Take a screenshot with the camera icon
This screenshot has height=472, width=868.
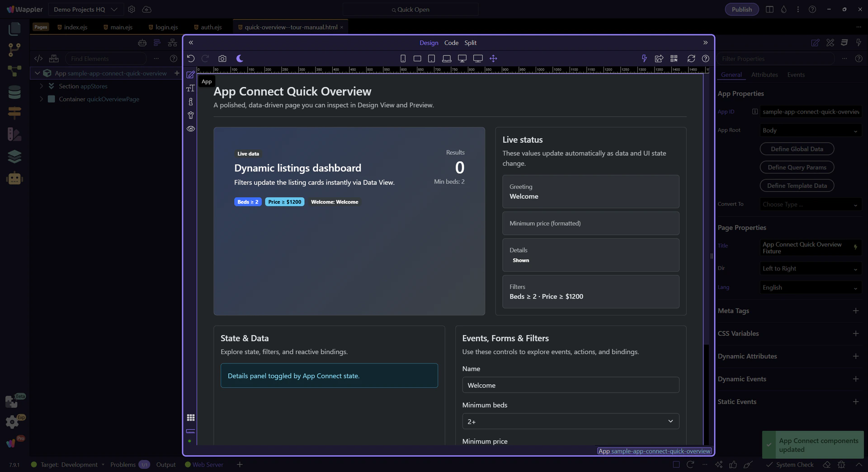[222, 58]
